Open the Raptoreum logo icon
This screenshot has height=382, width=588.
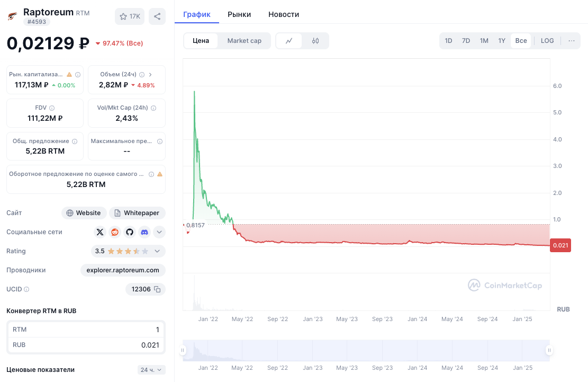point(12,16)
